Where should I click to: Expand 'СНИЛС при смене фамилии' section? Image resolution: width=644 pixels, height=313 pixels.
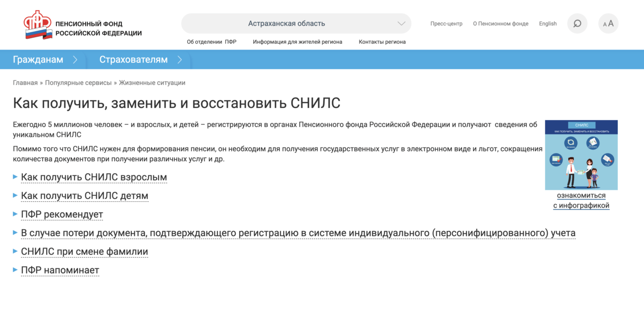tap(84, 251)
